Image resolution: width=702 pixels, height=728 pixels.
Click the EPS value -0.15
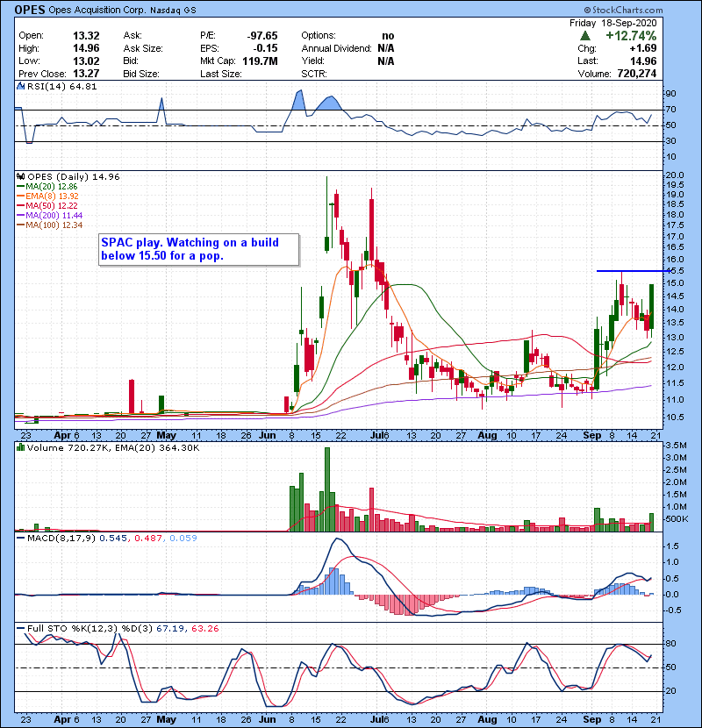[265, 48]
